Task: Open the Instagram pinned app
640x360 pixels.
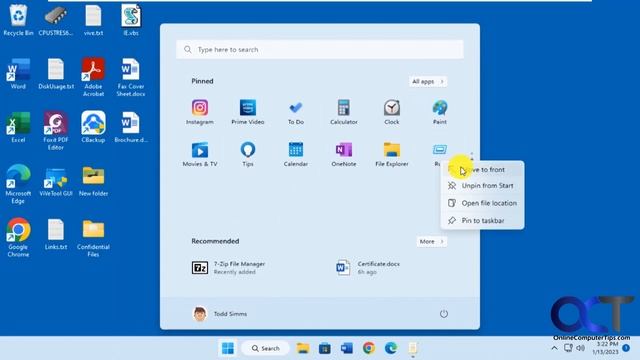Action: pos(200,112)
